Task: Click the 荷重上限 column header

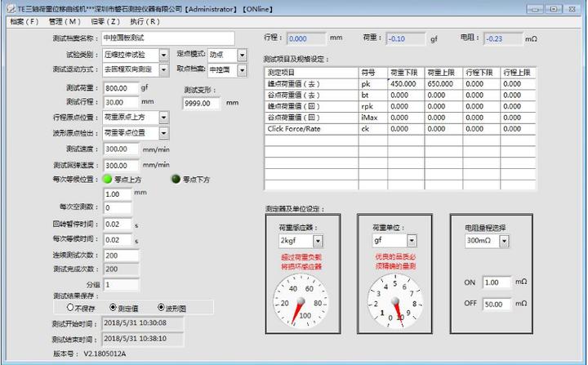Action: [x=443, y=73]
